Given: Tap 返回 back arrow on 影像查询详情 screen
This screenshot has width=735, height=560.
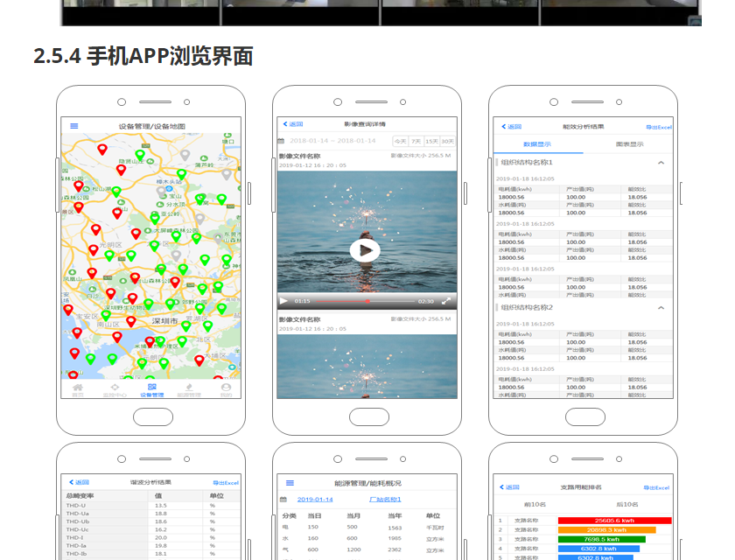Looking at the screenshot, I should pyautogui.click(x=293, y=124).
